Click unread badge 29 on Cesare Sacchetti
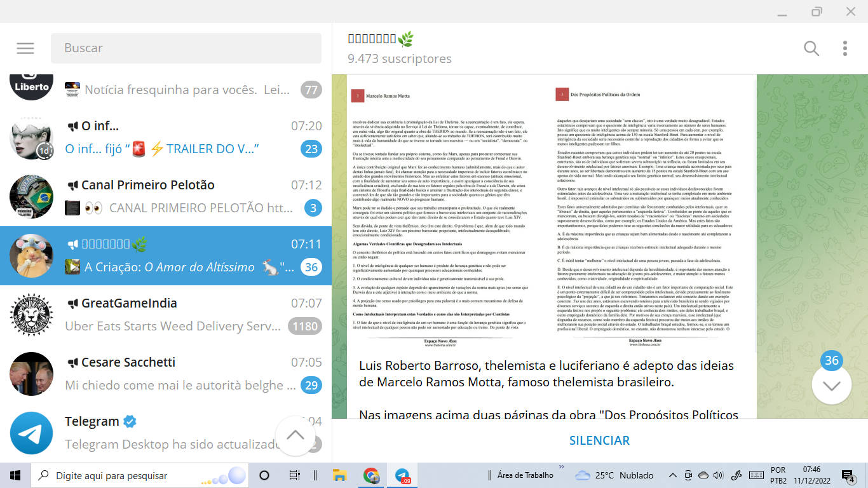The width and height of the screenshot is (868, 488). 311,385
